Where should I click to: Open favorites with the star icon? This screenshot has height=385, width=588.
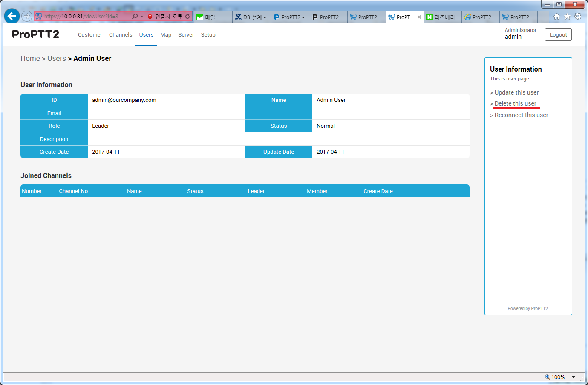567,17
